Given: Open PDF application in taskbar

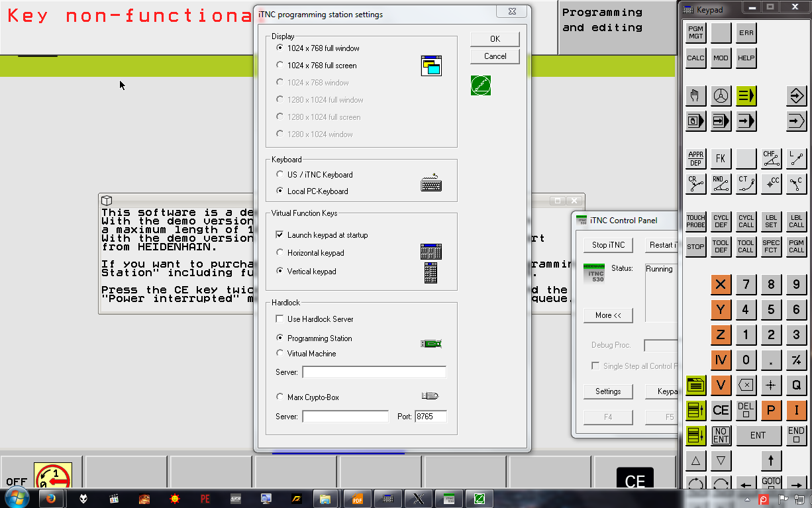Looking at the screenshot, I should pos(357,499).
